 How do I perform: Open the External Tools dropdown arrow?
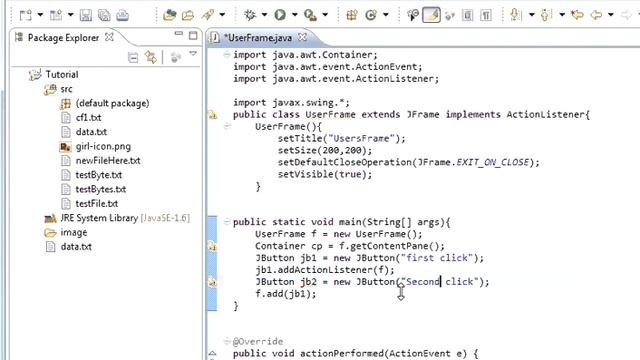pos(325,15)
